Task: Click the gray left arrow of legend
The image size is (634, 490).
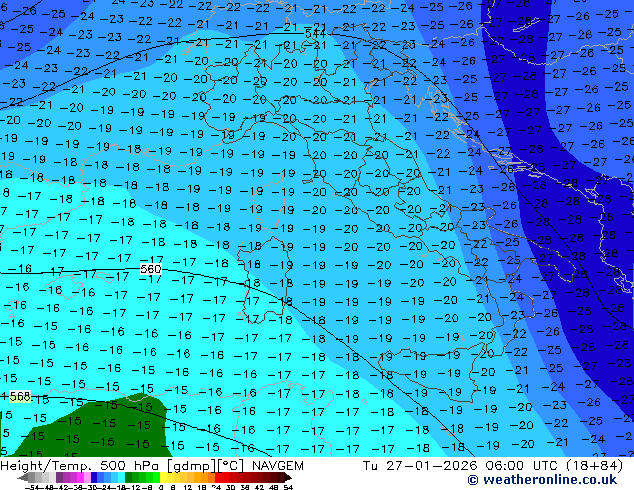Action: pyautogui.click(x=23, y=477)
